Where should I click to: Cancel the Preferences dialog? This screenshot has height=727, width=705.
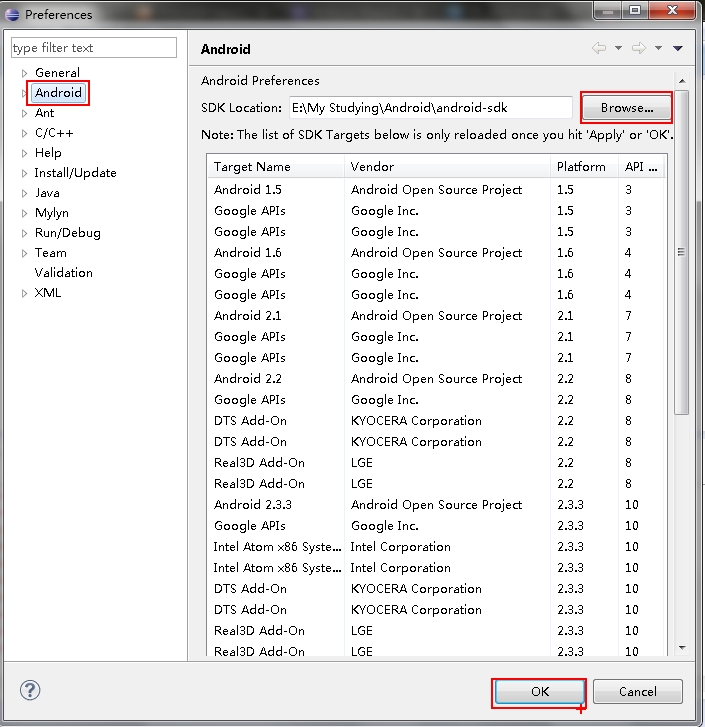click(637, 691)
